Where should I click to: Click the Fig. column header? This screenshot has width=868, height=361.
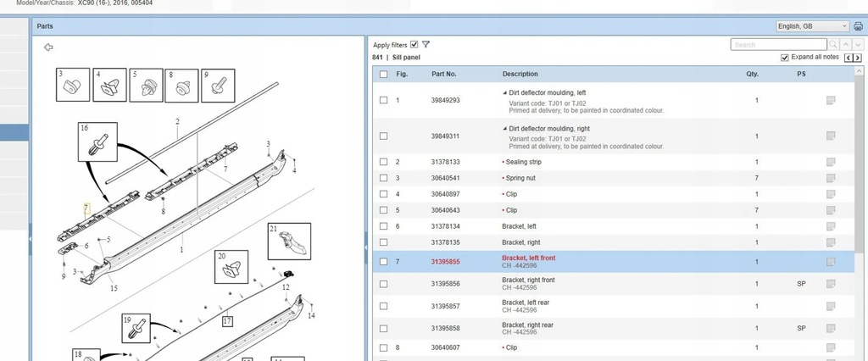[x=402, y=75]
